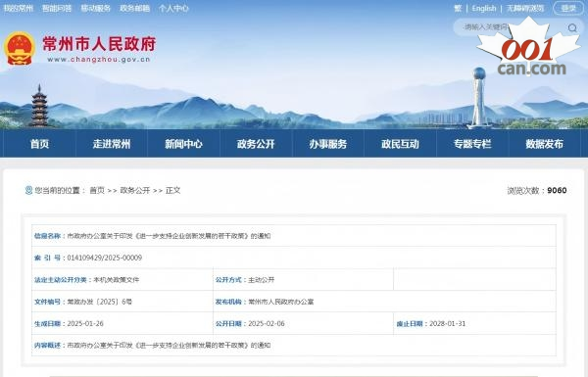
Task: Switch to traditional Chinese via 繁
Action: (x=458, y=8)
